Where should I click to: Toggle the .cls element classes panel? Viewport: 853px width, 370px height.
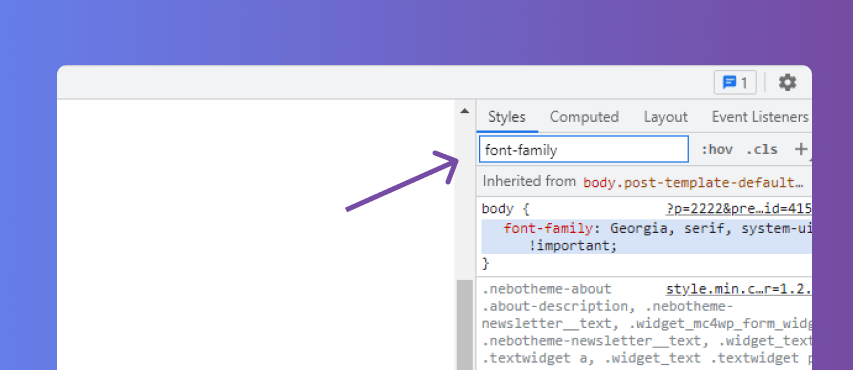click(x=762, y=150)
